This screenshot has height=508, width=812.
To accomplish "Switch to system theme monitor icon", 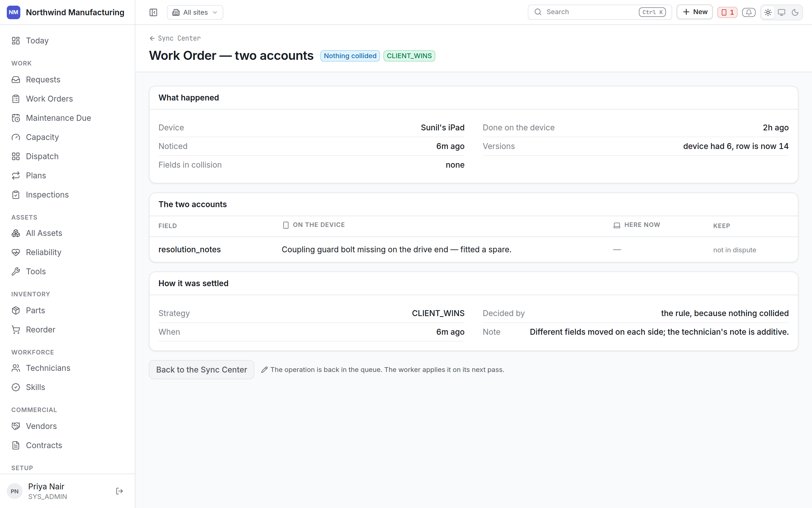I will click(x=782, y=12).
